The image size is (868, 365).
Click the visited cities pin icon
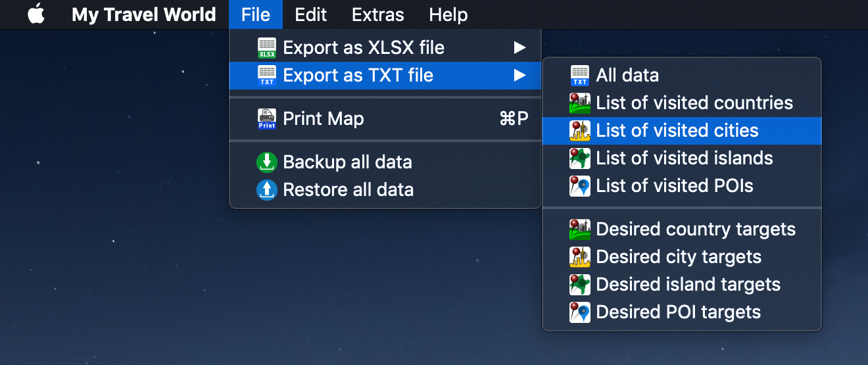(580, 131)
